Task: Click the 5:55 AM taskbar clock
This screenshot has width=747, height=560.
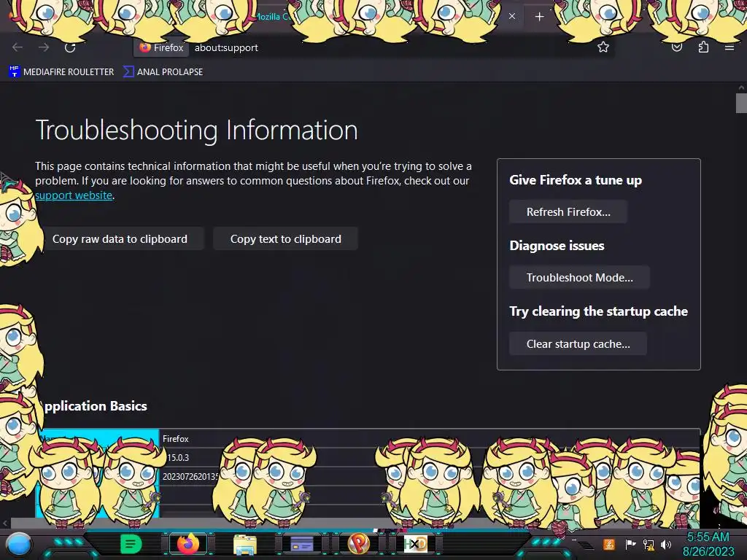Action: click(x=708, y=544)
